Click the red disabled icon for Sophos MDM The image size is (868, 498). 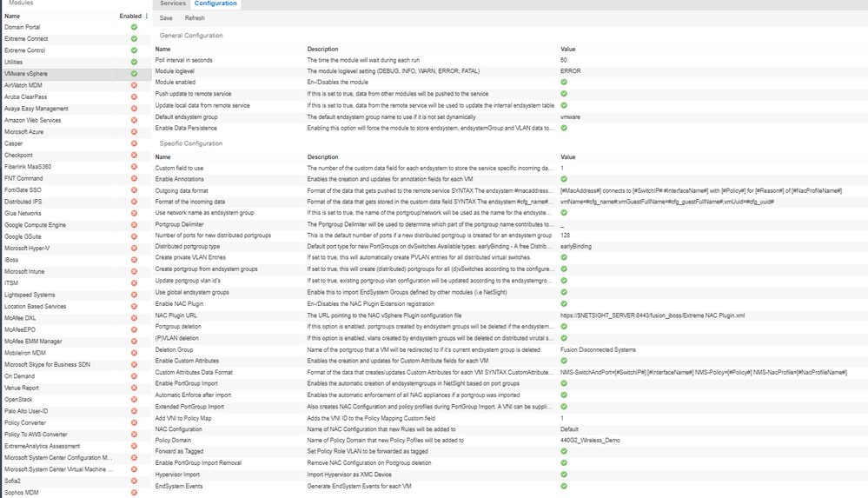click(134, 493)
